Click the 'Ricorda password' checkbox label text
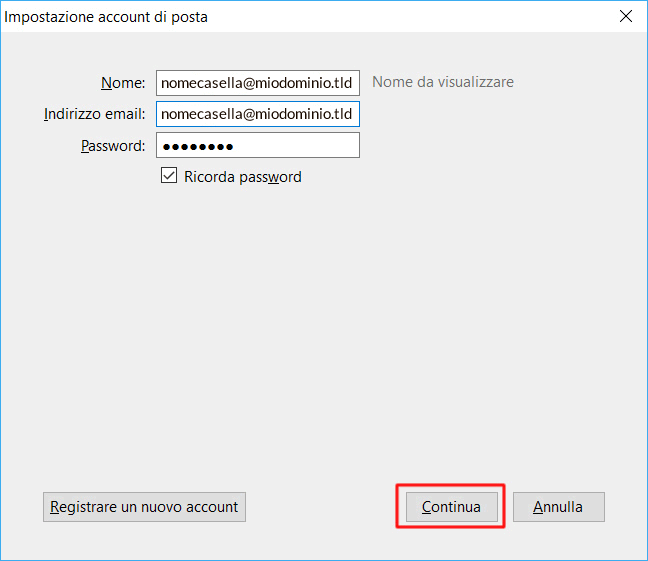 243,177
